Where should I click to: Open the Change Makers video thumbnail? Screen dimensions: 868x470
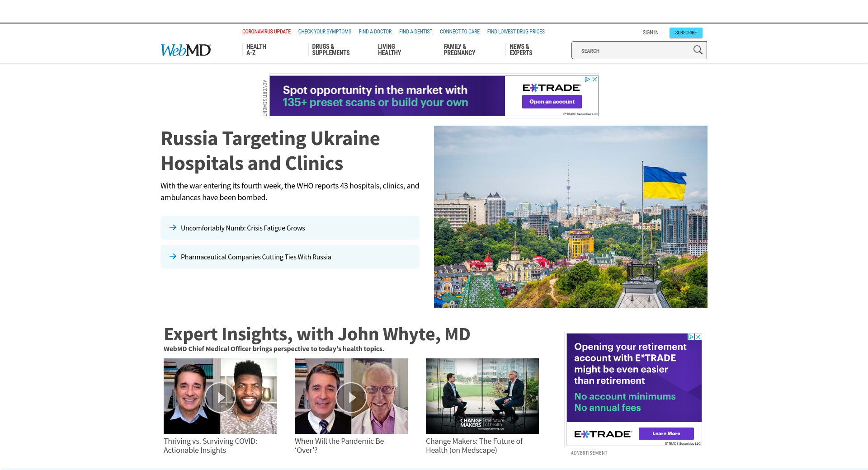click(x=482, y=396)
